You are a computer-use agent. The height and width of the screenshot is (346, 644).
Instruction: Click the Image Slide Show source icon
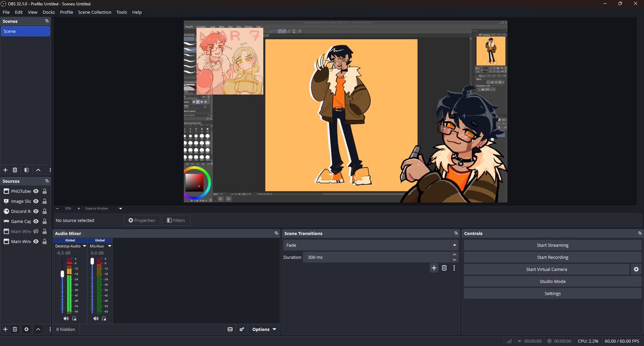click(6, 201)
